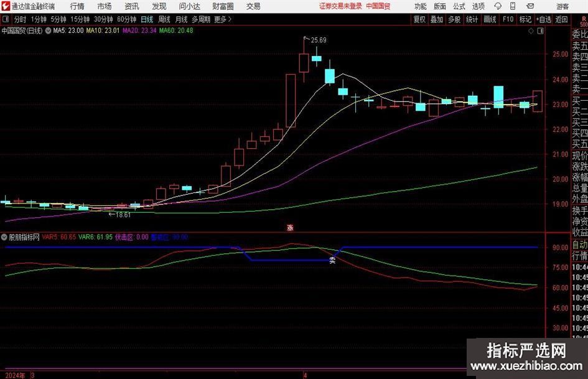
Task: Select the 周线 weekly period tab
Action: tap(164, 19)
